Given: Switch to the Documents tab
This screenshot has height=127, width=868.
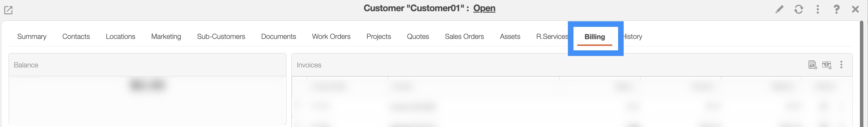Looking at the screenshot, I should (x=278, y=36).
